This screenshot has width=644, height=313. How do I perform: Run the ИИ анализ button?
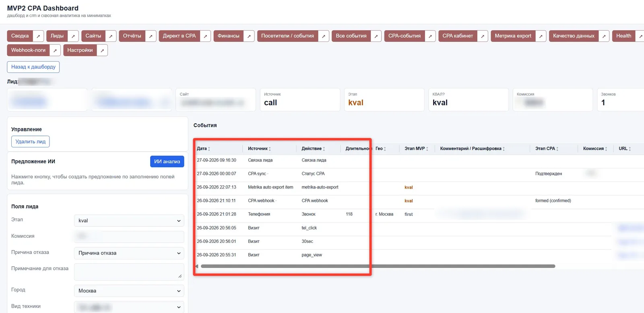pyautogui.click(x=167, y=162)
